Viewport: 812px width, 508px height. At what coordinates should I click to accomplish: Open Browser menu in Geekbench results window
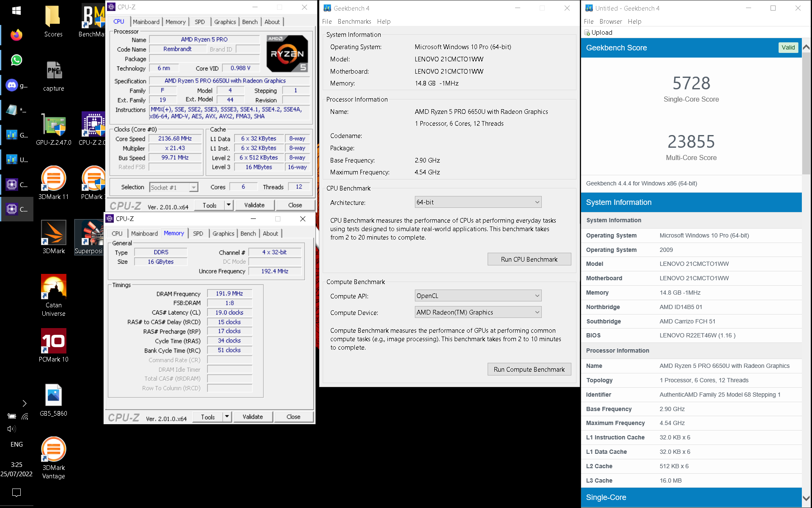coord(611,22)
